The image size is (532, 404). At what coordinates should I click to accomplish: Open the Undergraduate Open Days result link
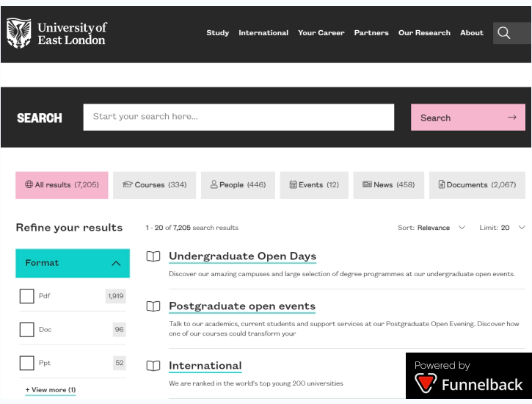click(x=242, y=256)
